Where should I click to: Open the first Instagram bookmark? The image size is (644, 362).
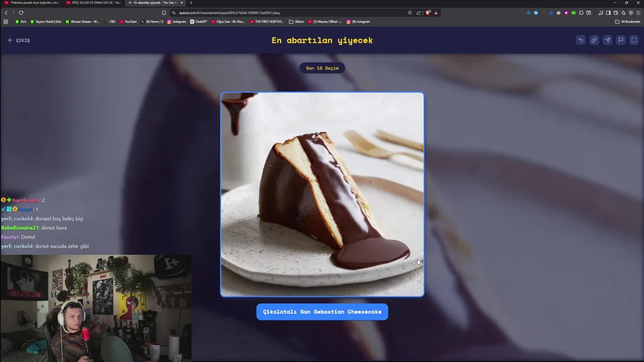pyautogui.click(x=177, y=22)
